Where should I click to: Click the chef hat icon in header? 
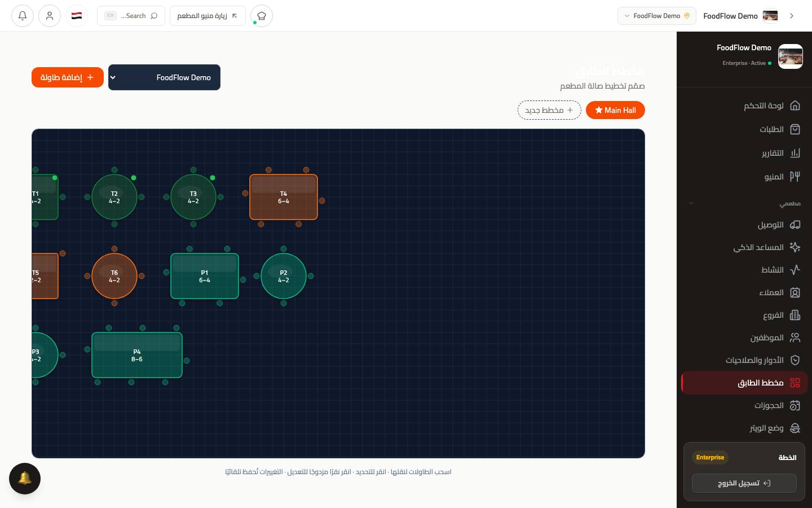pos(262,16)
